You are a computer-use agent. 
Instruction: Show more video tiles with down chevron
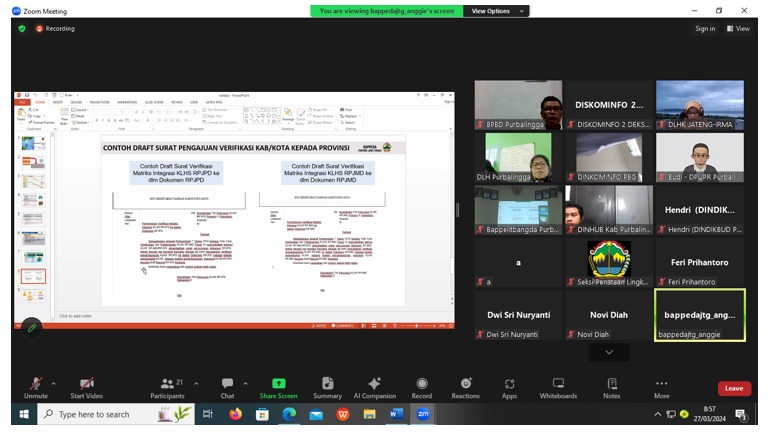tap(608, 353)
